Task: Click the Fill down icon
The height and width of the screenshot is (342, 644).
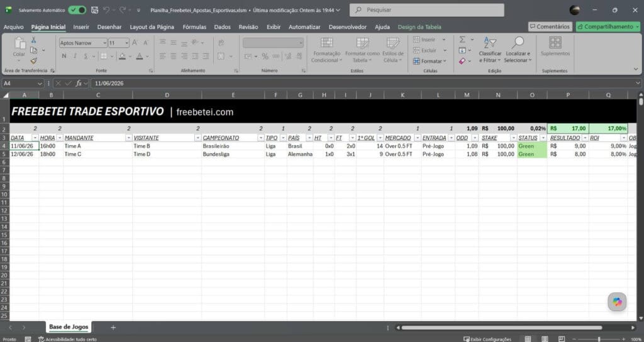Action: tap(462, 50)
